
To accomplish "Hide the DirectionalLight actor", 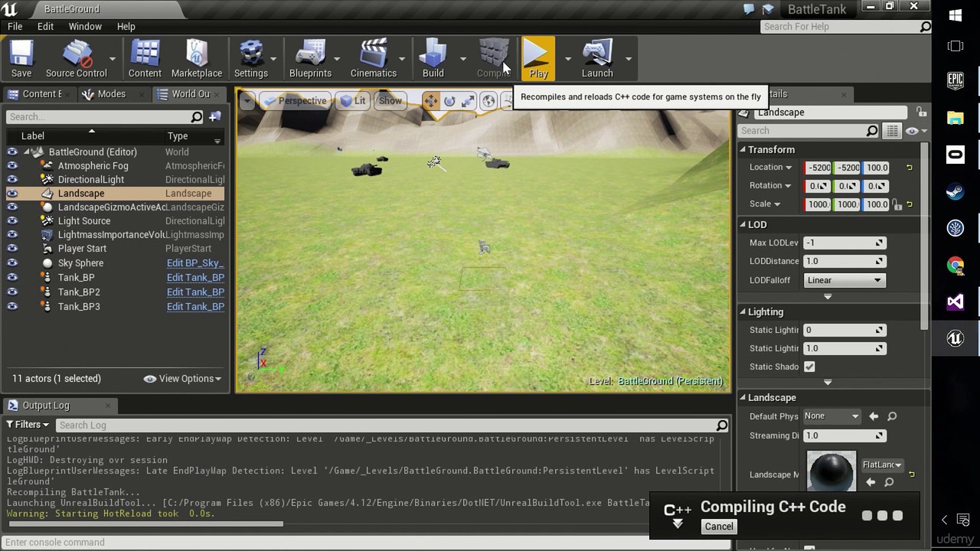I will pos(12,180).
